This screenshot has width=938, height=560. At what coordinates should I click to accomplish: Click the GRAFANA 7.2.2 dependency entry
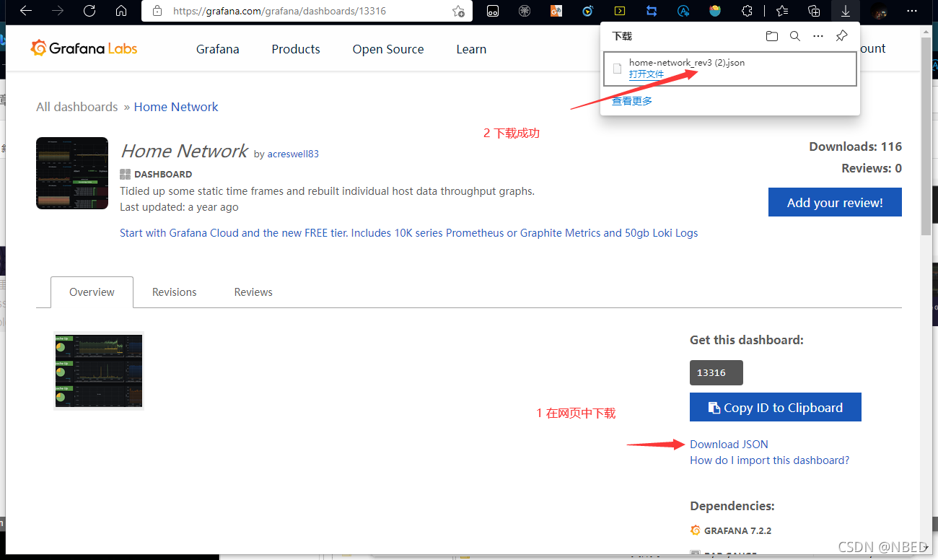pyautogui.click(x=731, y=530)
